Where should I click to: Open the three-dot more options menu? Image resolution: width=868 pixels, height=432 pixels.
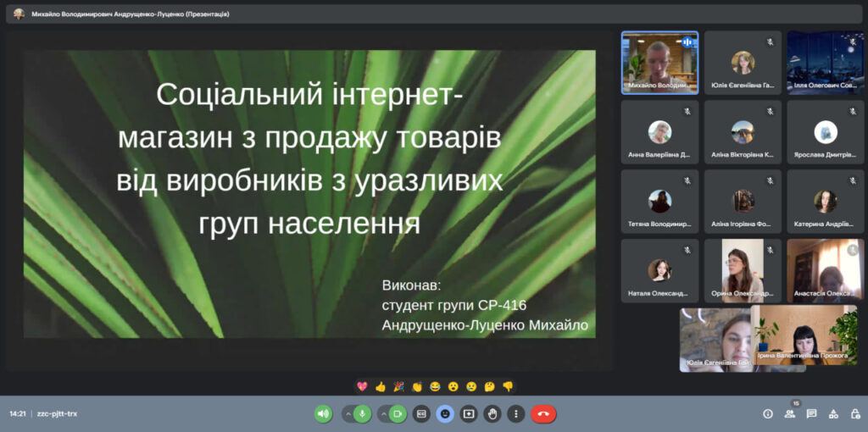point(515,414)
